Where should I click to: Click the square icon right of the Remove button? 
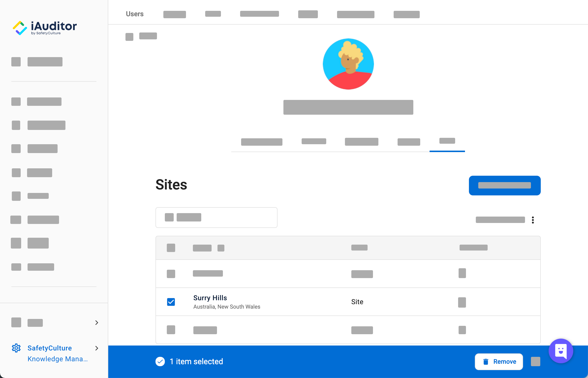[536, 362]
